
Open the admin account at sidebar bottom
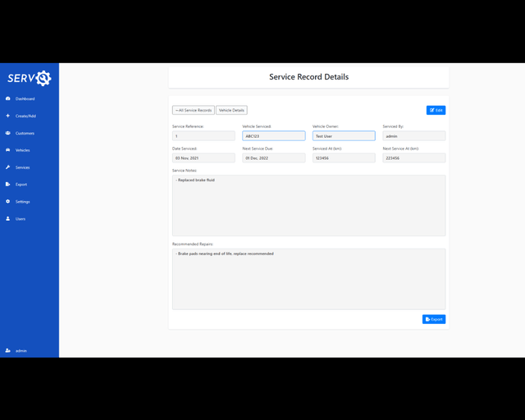coord(16,350)
